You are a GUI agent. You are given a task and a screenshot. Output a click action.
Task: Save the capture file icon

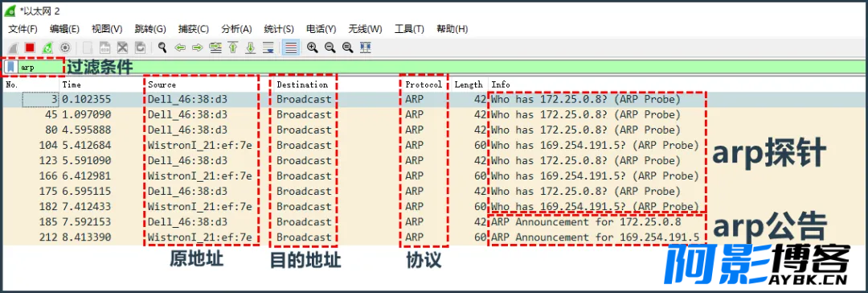105,47
